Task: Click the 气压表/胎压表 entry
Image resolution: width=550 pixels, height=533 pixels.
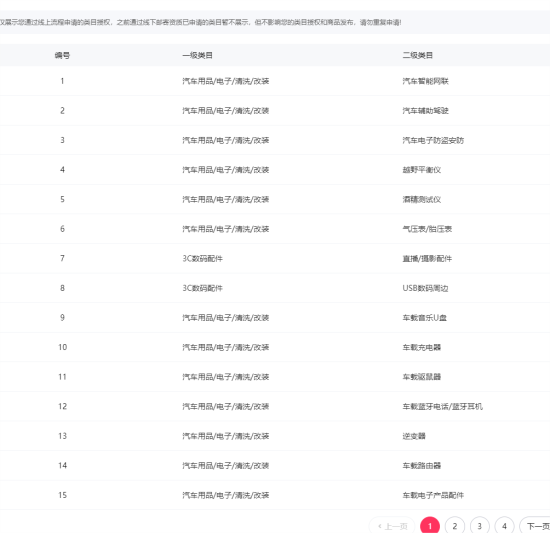Action: click(x=427, y=229)
